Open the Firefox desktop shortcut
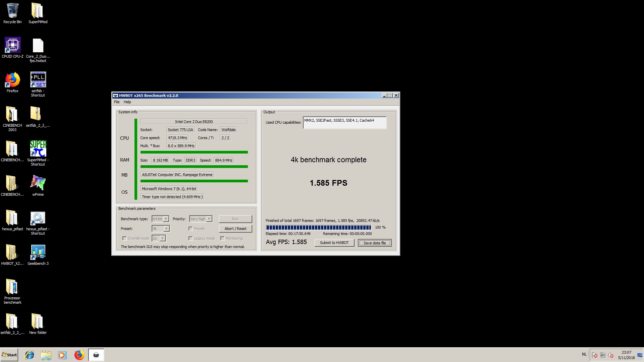Image resolution: width=644 pixels, height=362 pixels. click(12, 82)
